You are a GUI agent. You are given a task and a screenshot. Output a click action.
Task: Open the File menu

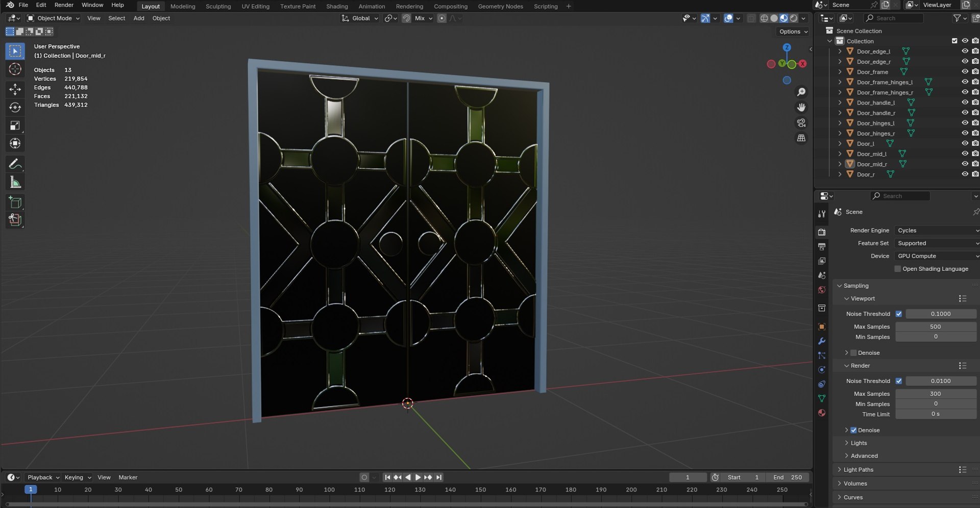click(23, 5)
